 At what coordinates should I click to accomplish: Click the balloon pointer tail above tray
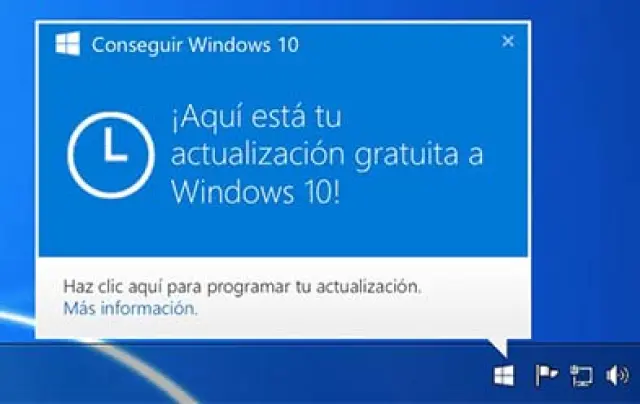pos(500,347)
